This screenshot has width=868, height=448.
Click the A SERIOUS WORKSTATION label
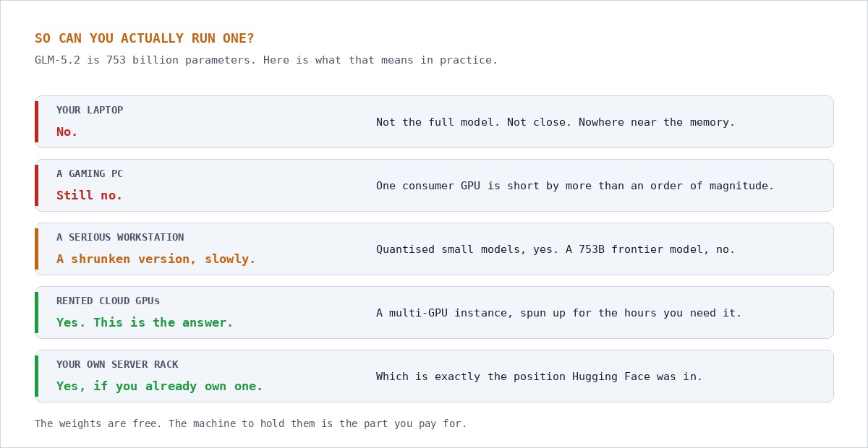click(120, 237)
